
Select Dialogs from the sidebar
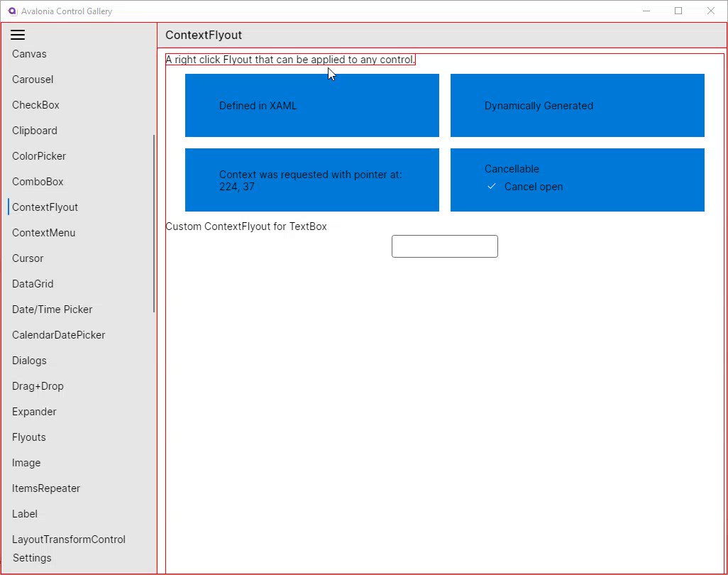pos(29,361)
